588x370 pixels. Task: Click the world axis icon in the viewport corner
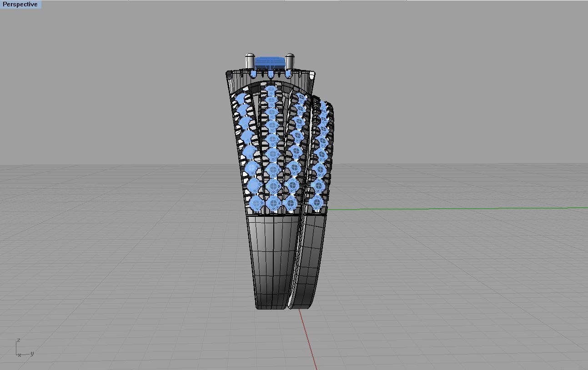pyautogui.click(x=25, y=348)
